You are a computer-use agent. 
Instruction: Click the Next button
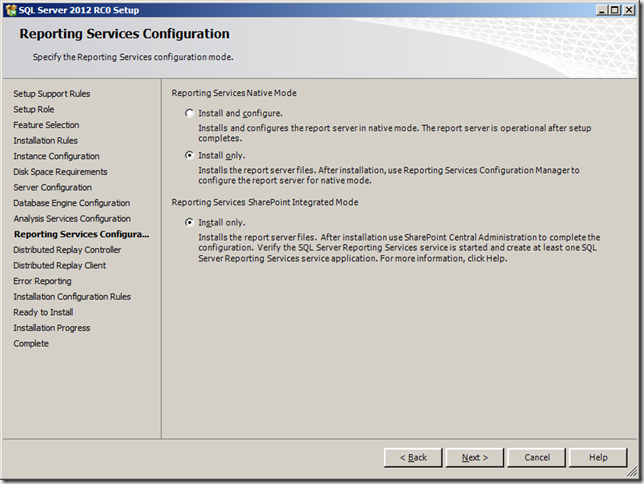475,457
